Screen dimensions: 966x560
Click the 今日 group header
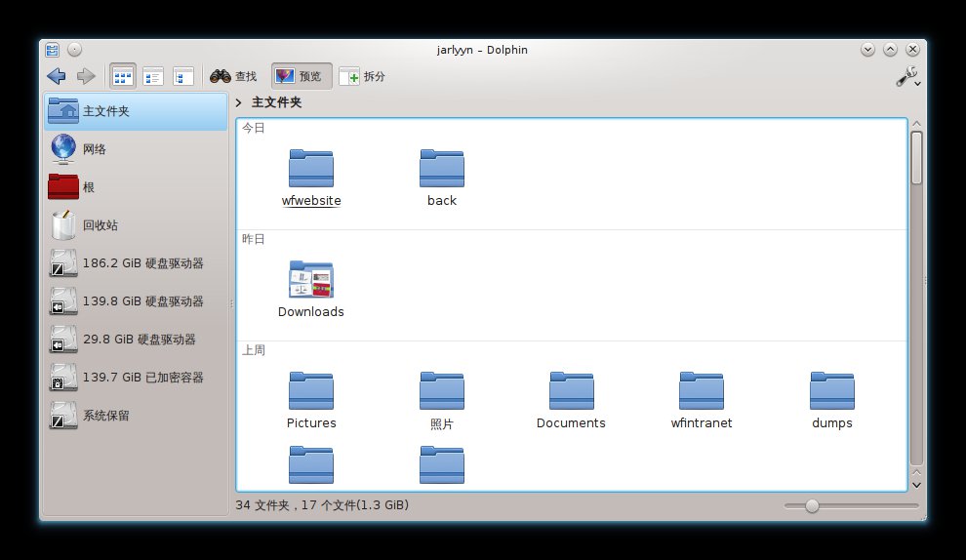pyautogui.click(x=253, y=128)
